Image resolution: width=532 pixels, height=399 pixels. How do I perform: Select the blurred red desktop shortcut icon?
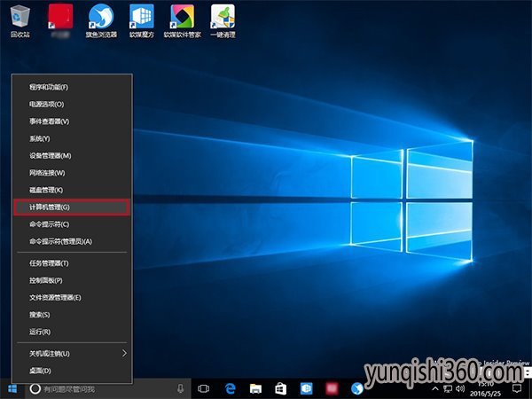point(60,21)
